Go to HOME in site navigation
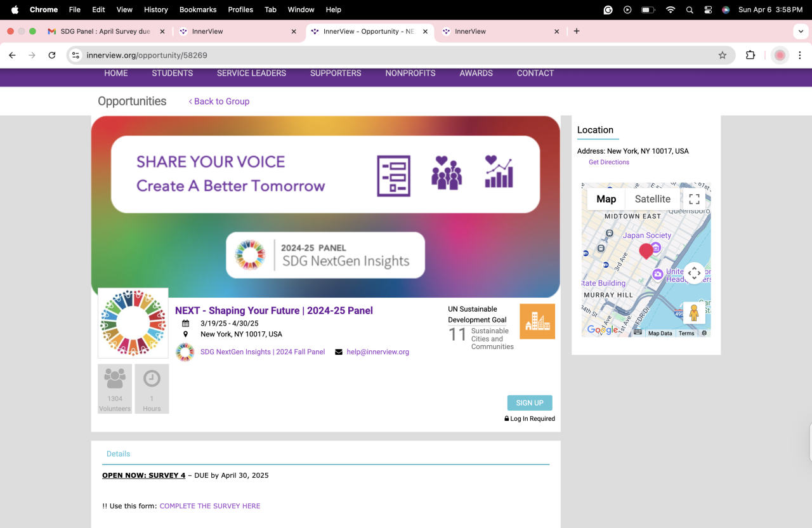 116,73
